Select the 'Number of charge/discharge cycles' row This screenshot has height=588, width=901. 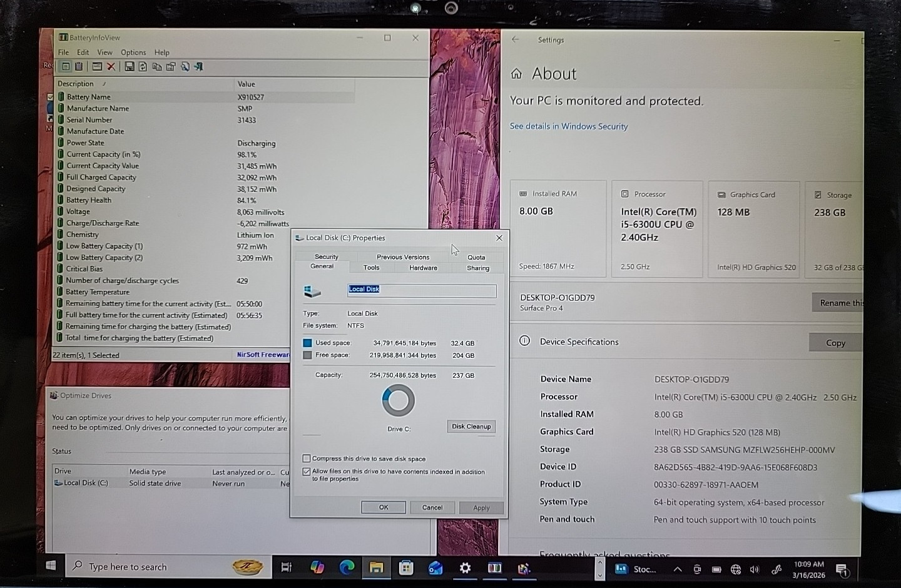[205, 281]
